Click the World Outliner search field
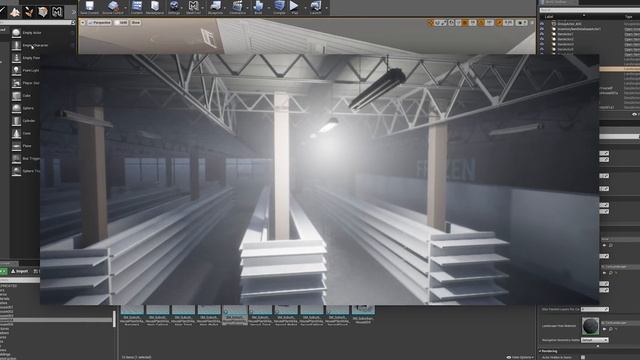The width and height of the screenshot is (640, 360). tap(589, 10)
